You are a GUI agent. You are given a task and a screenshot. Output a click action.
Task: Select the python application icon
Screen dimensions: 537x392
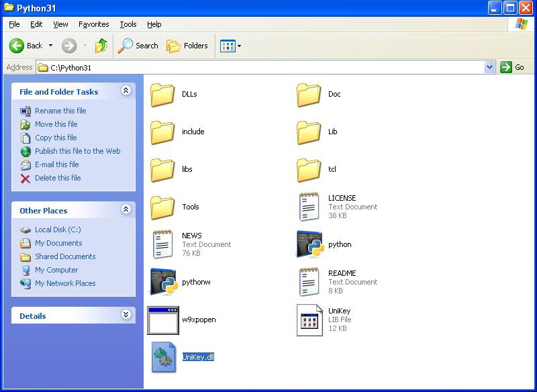309,244
